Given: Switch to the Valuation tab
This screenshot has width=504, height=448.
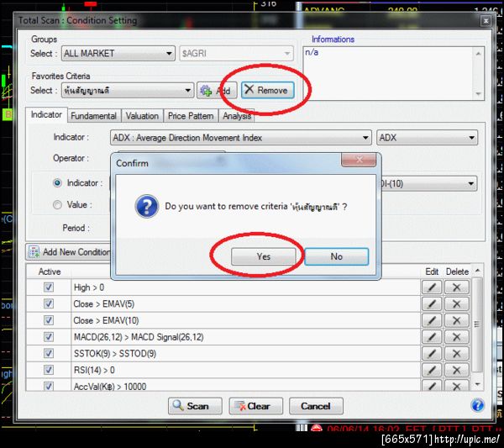Looking at the screenshot, I should pyautogui.click(x=142, y=116).
